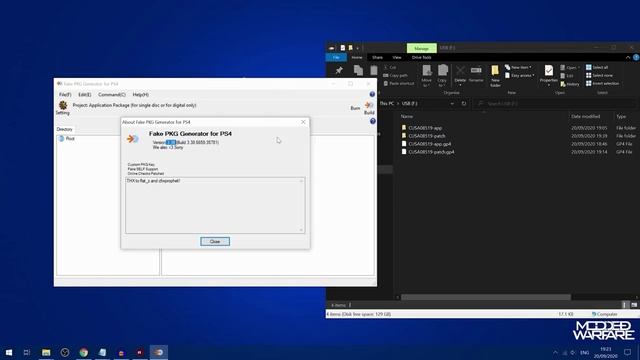Viewport: 640px width, 360px height.
Task: Click the Burn label next to Build
Action: 355,108
